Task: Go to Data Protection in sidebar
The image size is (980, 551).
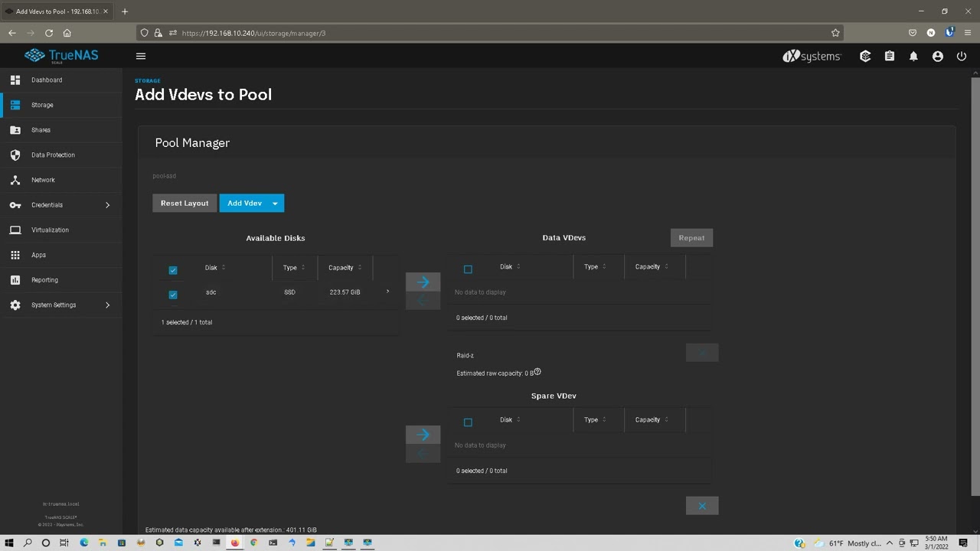Action: 53,155
